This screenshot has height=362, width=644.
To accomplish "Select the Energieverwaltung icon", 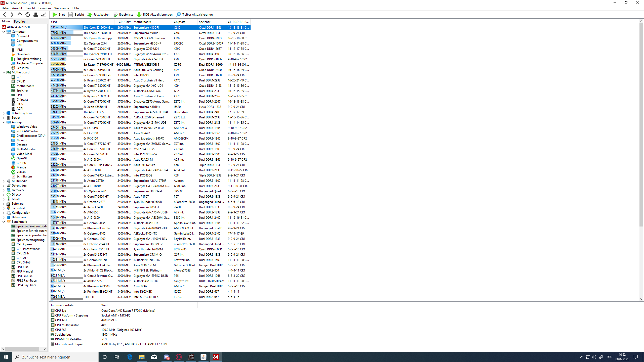I will [13, 59].
